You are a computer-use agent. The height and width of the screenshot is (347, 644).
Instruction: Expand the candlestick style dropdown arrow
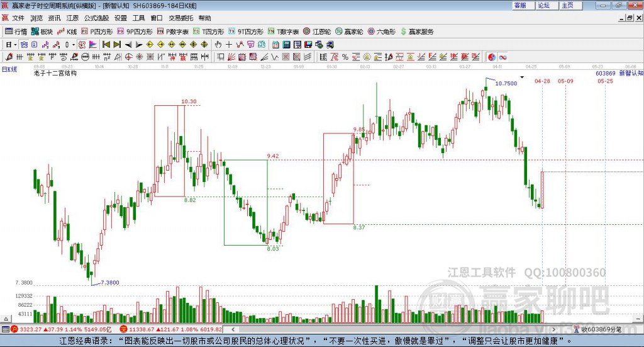click(74, 45)
